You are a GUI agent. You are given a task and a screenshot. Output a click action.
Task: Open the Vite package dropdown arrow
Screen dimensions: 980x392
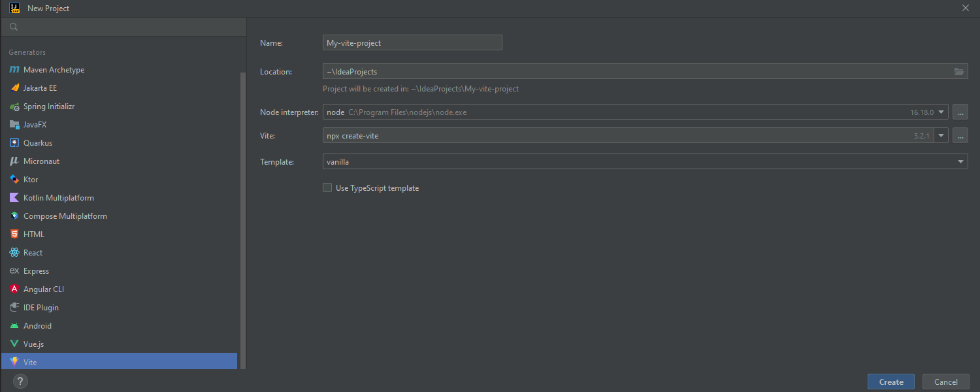click(x=941, y=136)
